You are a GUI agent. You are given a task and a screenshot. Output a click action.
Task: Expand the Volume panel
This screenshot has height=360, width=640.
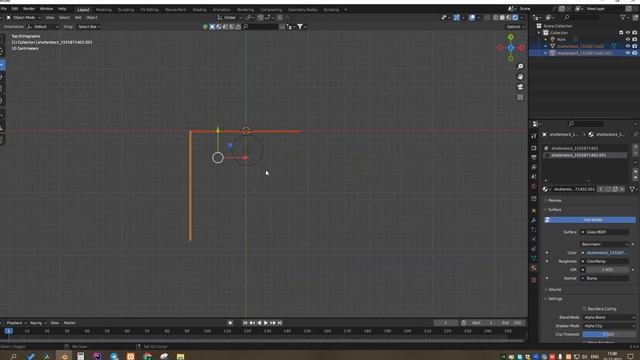pyautogui.click(x=554, y=289)
